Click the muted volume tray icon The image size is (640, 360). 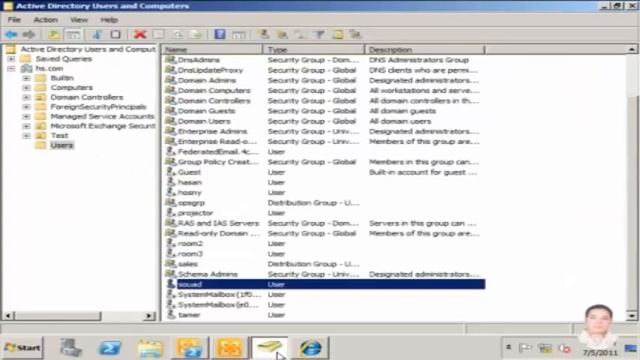pyautogui.click(x=565, y=348)
